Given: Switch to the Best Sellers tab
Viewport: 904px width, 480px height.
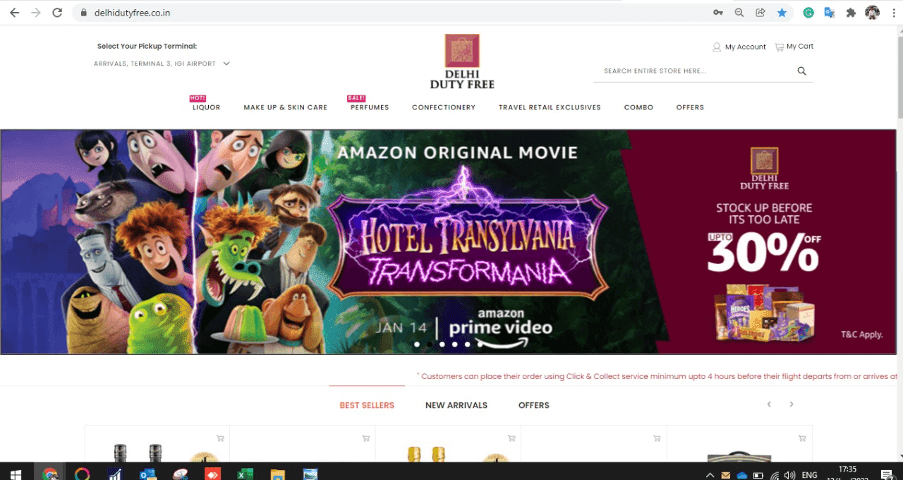Looking at the screenshot, I should [x=367, y=405].
